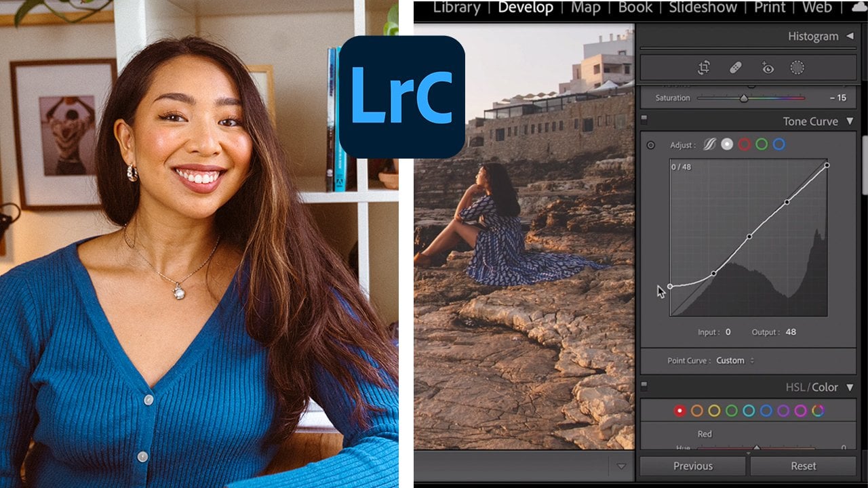Collapse the Tone Curve panel
The height and width of the screenshot is (488, 868).
pos(850,121)
